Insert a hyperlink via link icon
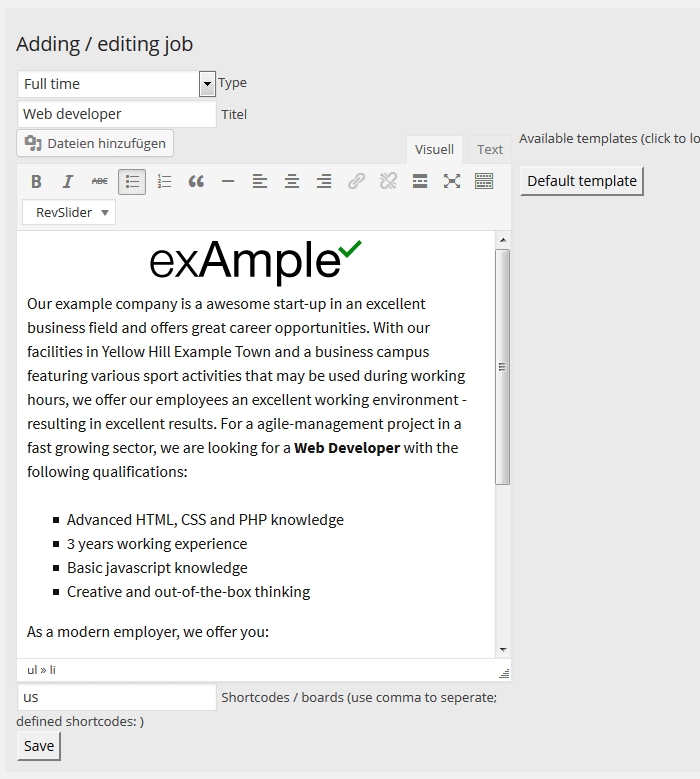The image size is (700, 779). coord(356,181)
